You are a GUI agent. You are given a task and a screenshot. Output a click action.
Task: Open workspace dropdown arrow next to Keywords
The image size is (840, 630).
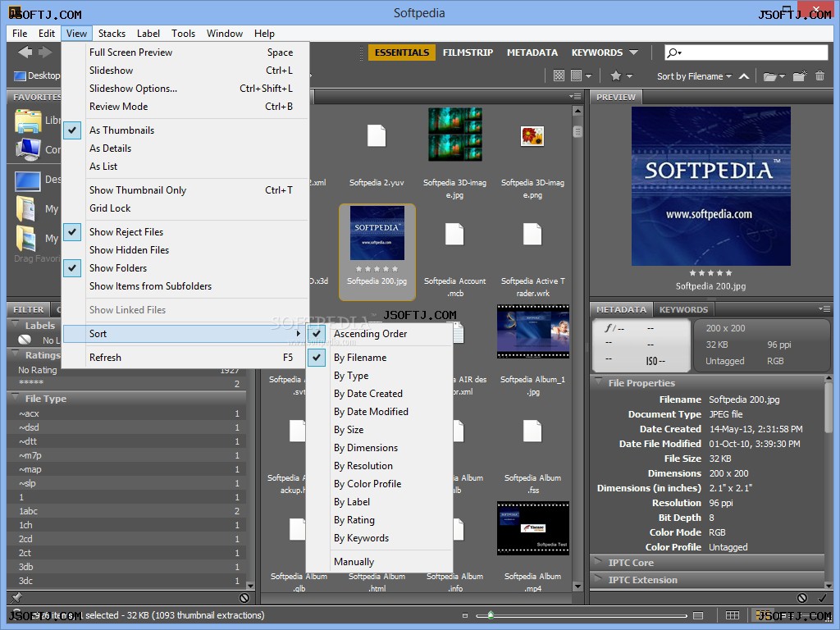(634, 52)
